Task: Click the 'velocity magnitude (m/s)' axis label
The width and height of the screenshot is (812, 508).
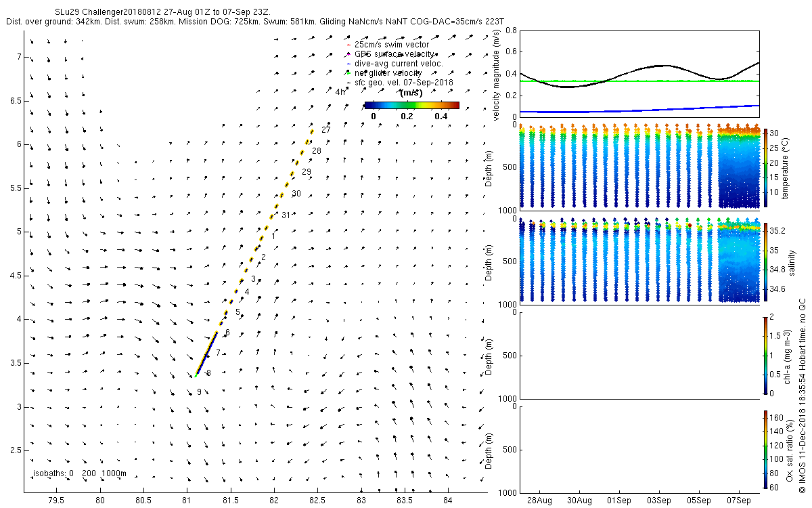Action: pyautogui.click(x=497, y=76)
